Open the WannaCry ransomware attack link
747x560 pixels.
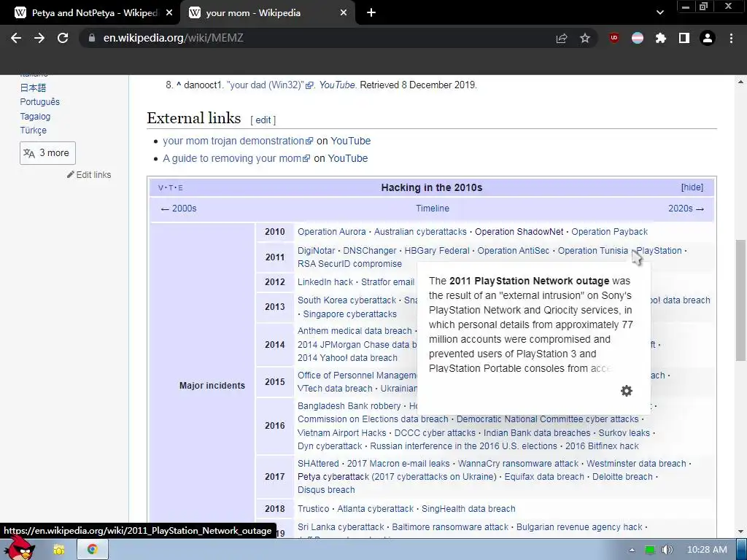(518, 464)
